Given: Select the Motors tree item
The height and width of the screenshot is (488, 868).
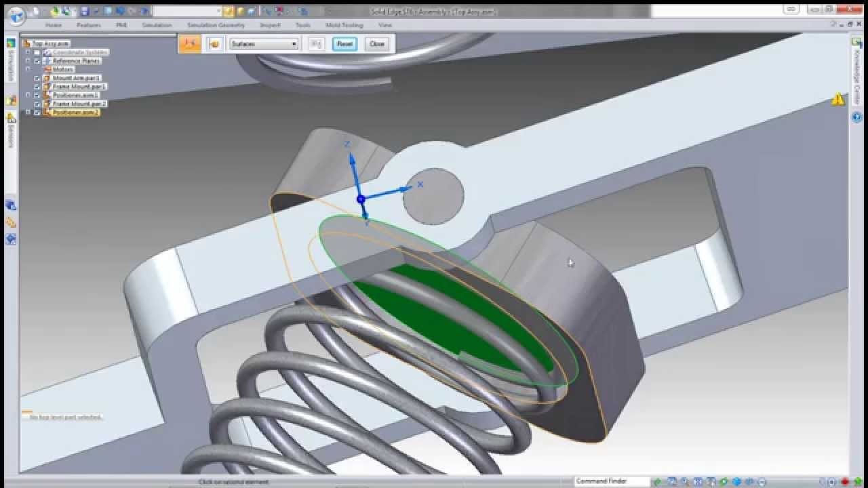Looking at the screenshot, I should [x=63, y=69].
